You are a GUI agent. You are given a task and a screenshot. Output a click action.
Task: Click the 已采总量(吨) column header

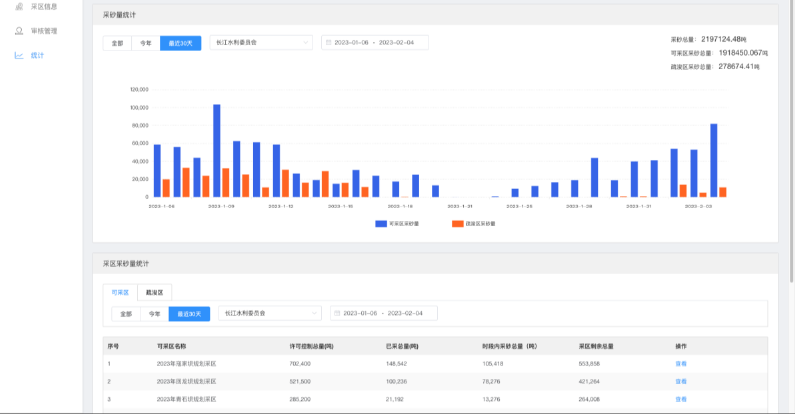pyautogui.click(x=402, y=346)
